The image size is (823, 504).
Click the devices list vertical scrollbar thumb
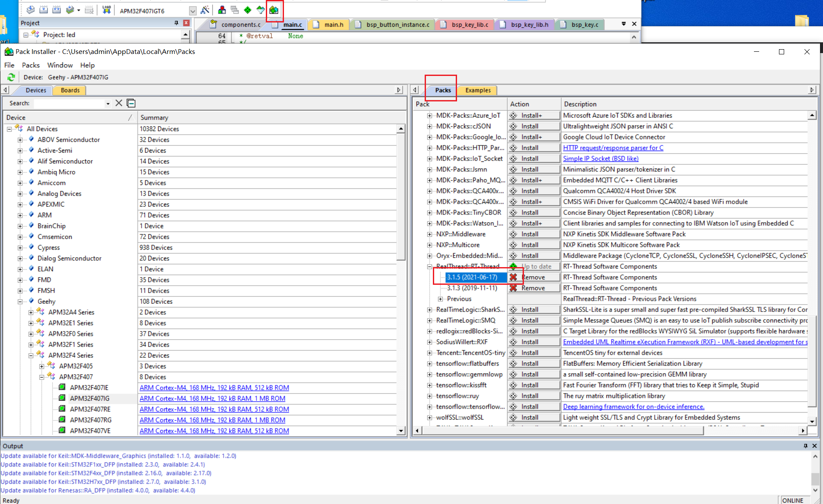tap(401, 197)
